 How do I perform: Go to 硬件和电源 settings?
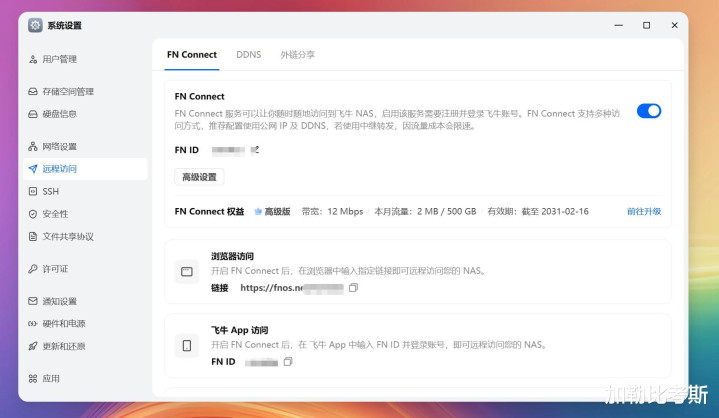pyautogui.click(x=85, y=324)
